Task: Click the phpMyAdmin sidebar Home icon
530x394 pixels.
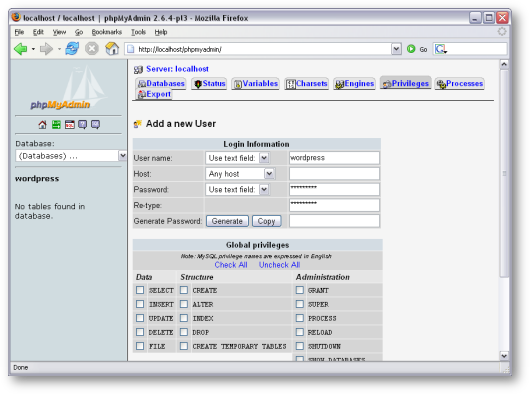Action: [x=42, y=125]
